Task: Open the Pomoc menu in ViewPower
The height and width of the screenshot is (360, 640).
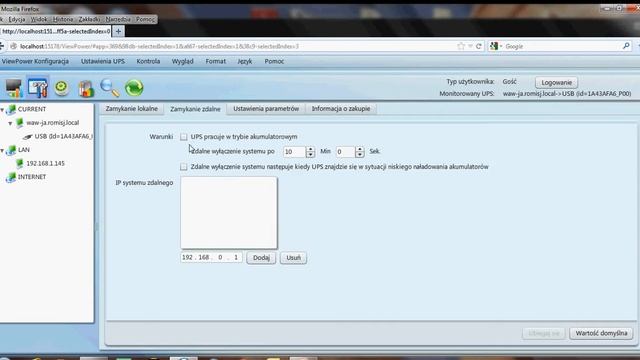Action: click(x=274, y=61)
